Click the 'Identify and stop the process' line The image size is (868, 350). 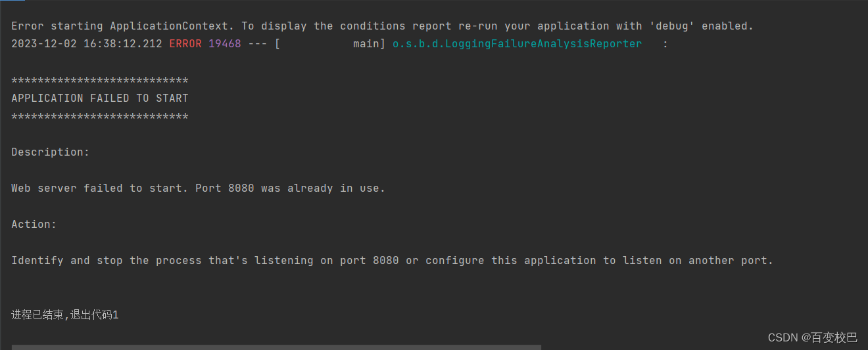392,261
